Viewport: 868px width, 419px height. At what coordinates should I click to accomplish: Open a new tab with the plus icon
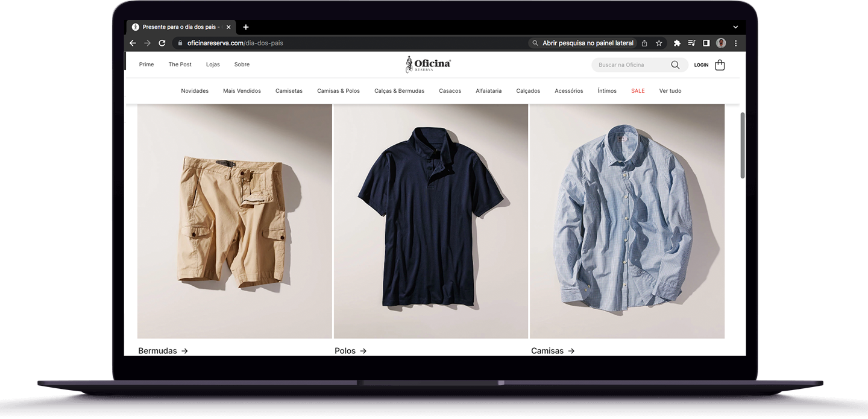click(246, 27)
